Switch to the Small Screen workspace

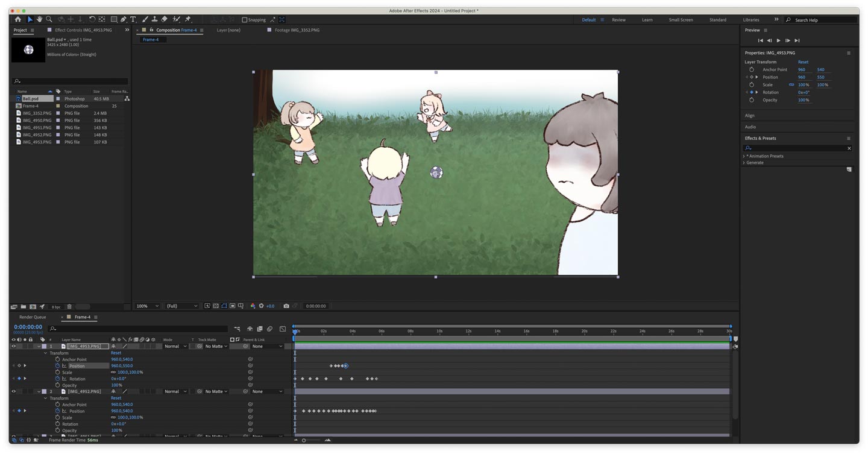tap(681, 20)
